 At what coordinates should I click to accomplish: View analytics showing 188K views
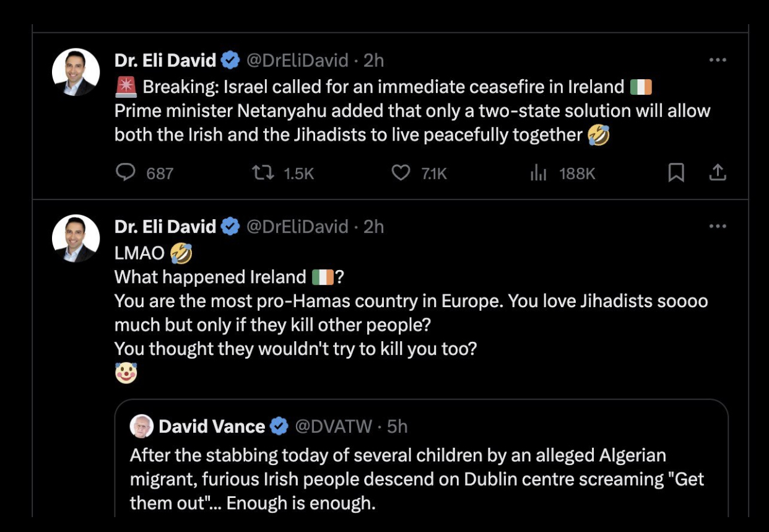pyautogui.click(x=539, y=173)
